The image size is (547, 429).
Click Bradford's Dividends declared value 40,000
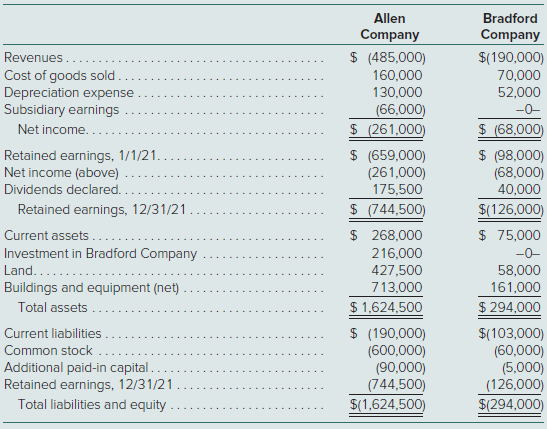tap(519, 189)
